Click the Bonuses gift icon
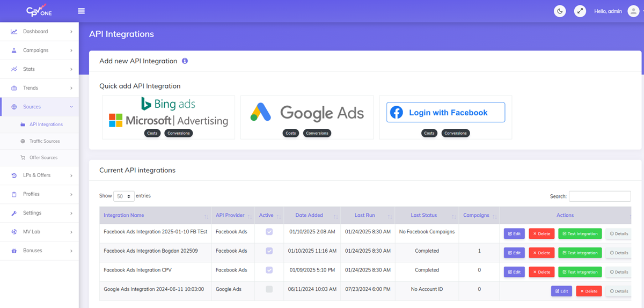This screenshot has width=644, height=308. coord(14,251)
